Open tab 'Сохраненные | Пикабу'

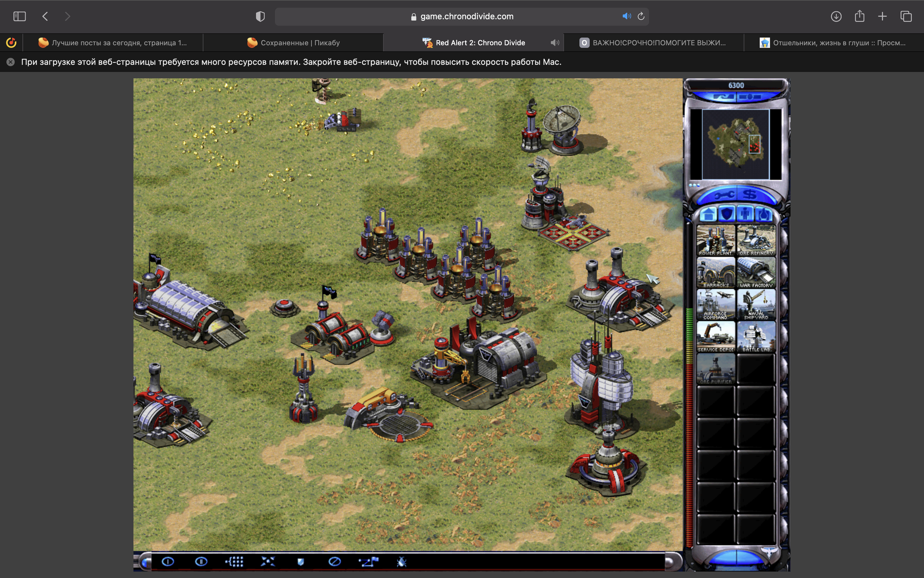pos(293,43)
